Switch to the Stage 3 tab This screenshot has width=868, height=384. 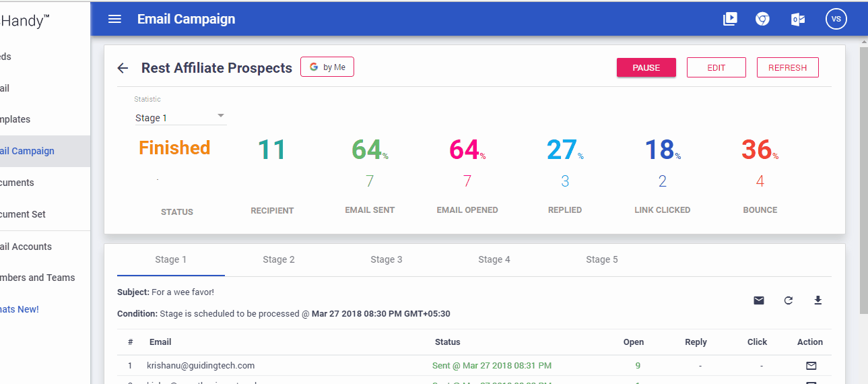[x=387, y=260]
